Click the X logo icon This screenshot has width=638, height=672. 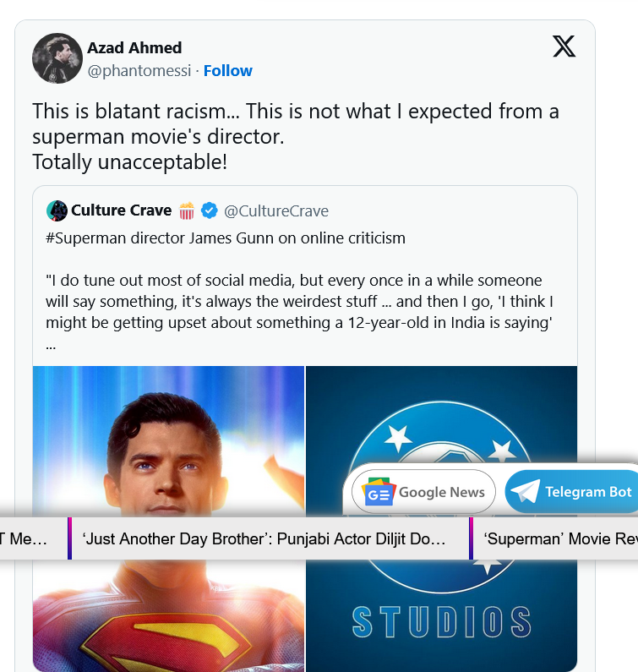click(x=564, y=46)
